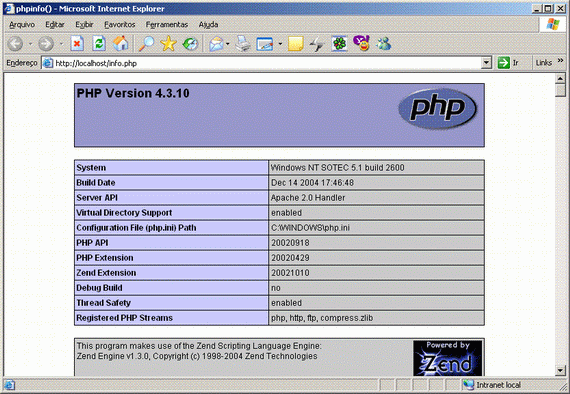Expand the Links toolbar chevron
570x394 pixels.
pos(560,61)
